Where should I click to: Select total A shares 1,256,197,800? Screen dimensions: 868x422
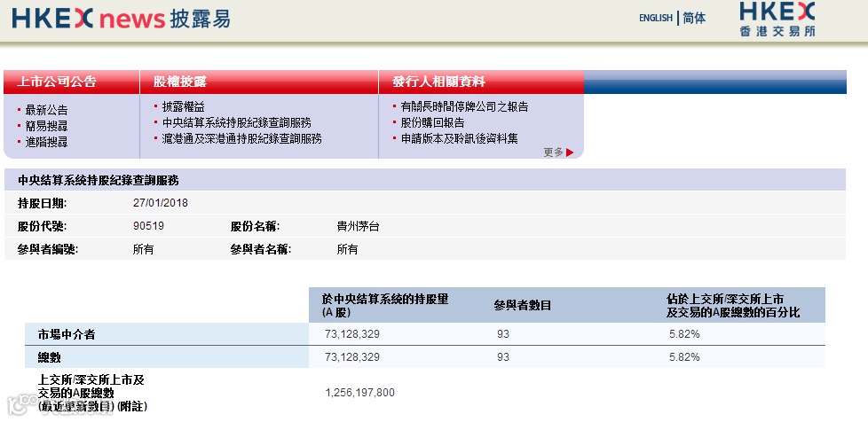pos(360,393)
